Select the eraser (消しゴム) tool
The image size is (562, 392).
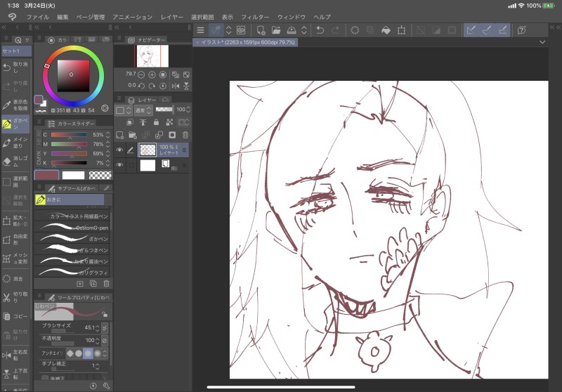point(15,162)
